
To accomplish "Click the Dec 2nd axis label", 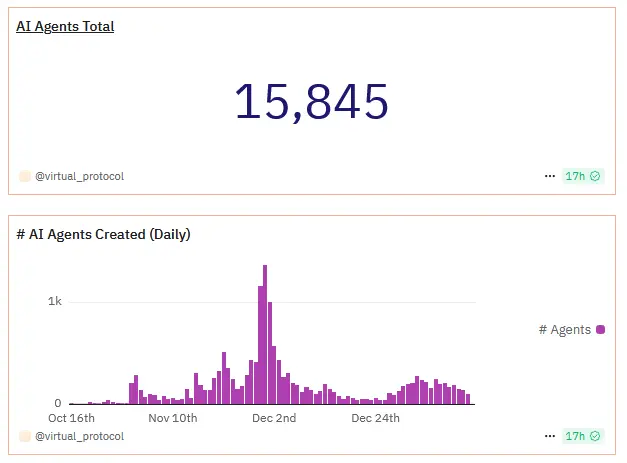I will (x=274, y=418).
